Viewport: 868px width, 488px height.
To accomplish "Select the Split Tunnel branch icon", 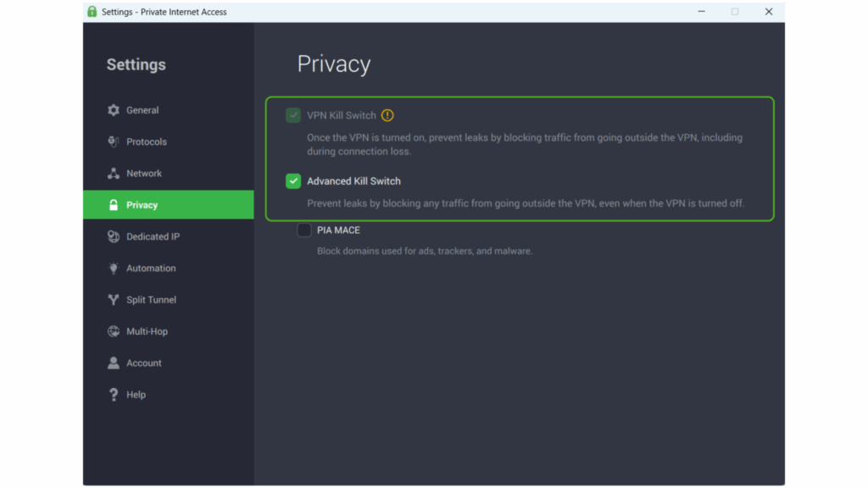I will 114,299.
